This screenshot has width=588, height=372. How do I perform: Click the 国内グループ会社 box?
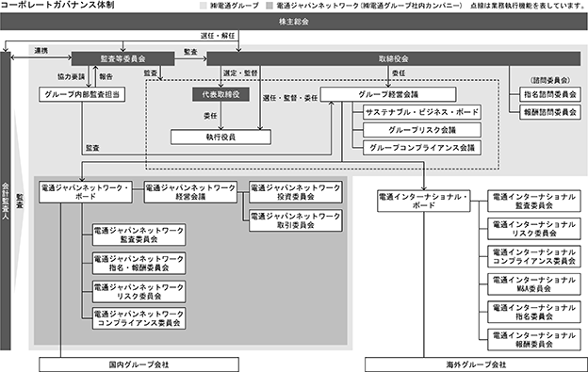[139, 364]
